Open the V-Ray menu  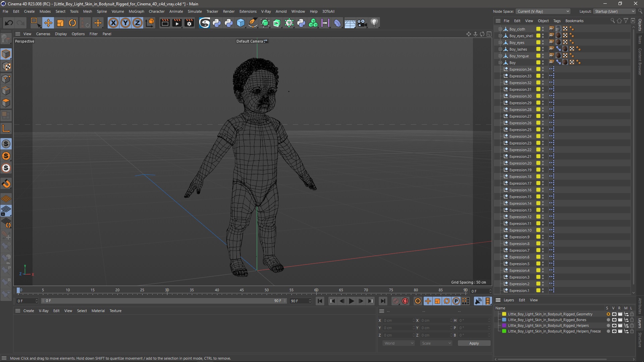[266, 11]
